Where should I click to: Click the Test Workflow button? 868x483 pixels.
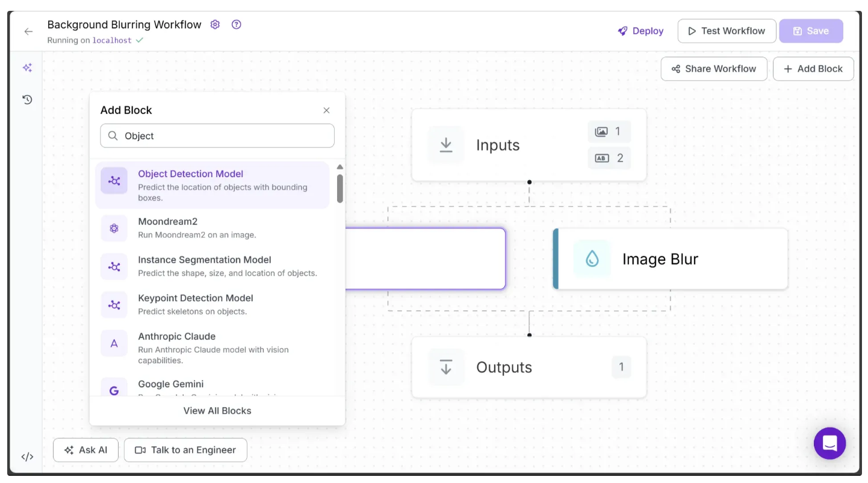tap(727, 31)
